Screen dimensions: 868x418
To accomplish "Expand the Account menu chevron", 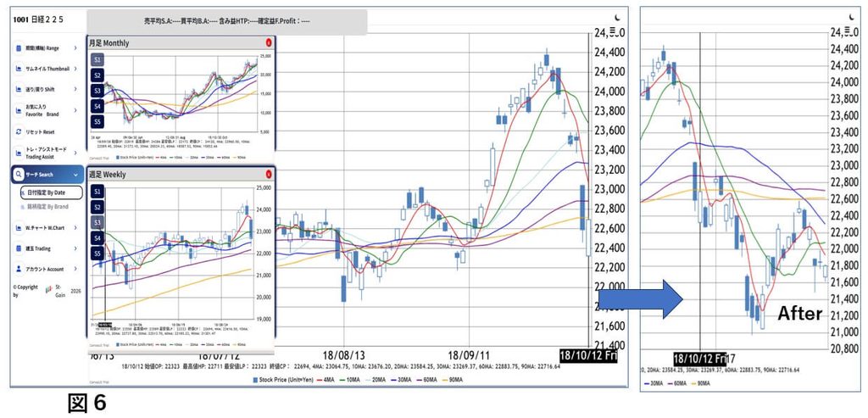I will point(75,269).
